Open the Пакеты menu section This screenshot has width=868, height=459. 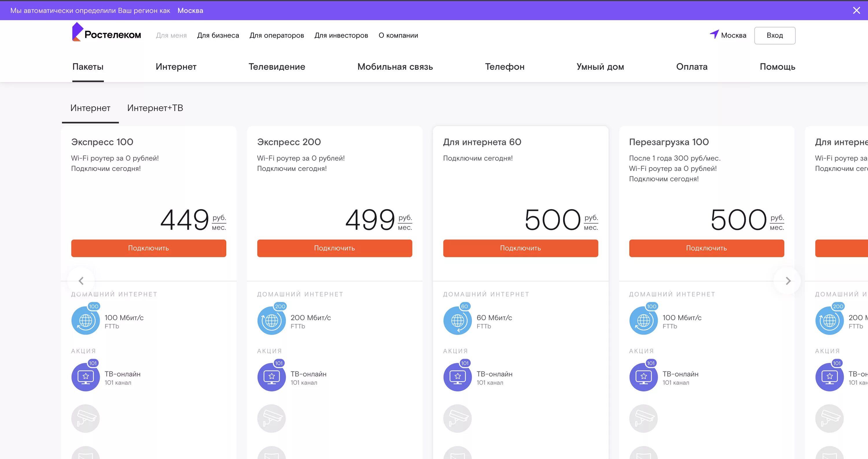click(x=88, y=67)
